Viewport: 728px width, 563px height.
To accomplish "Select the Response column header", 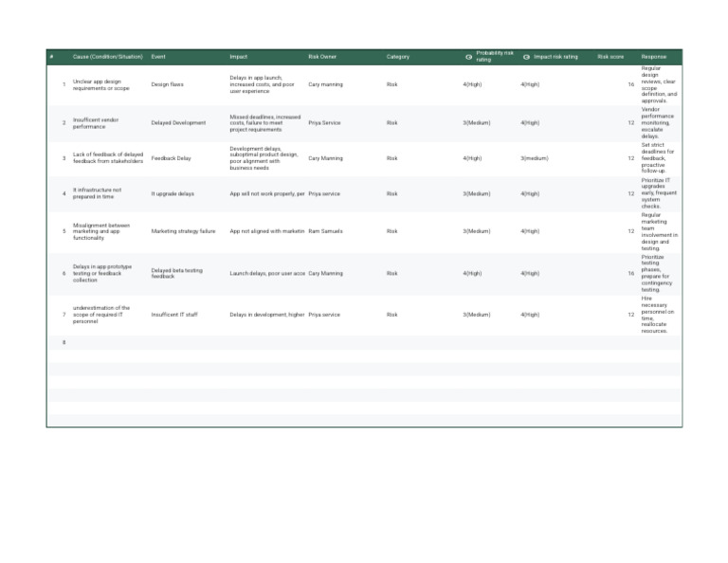I will [x=654, y=57].
